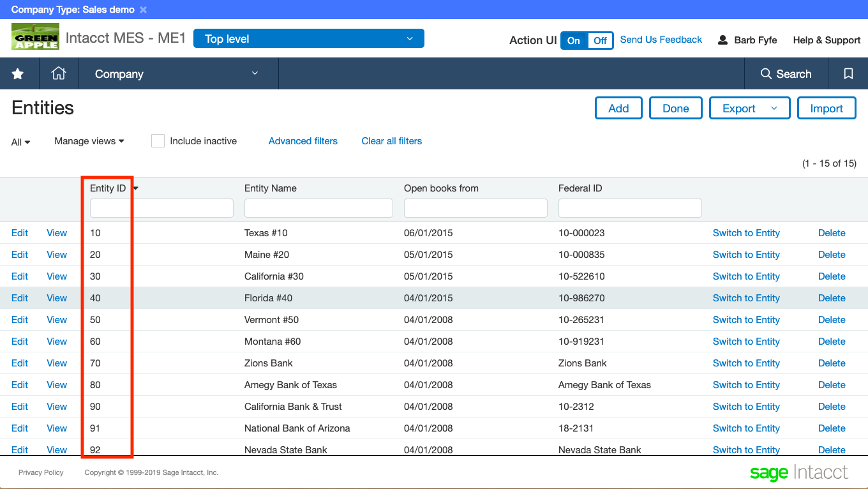This screenshot has width=868, height=489.
Task: Select Federal ID cell 10-986270
Action: 581,298
